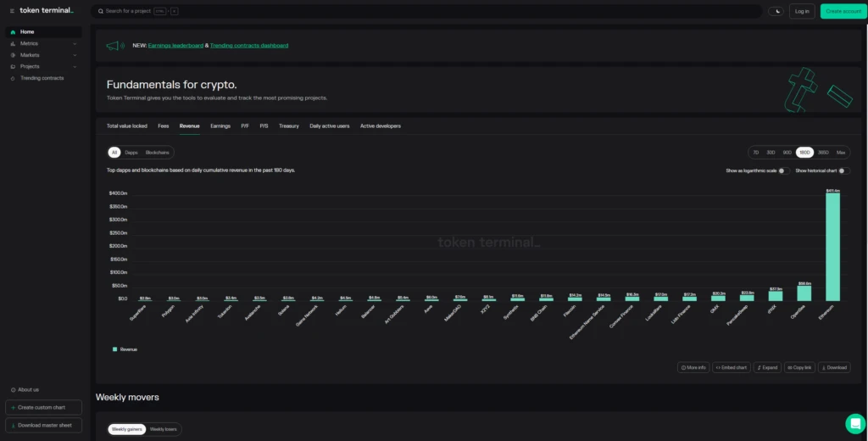Open the hamburger menu icon

pos(12,11)
